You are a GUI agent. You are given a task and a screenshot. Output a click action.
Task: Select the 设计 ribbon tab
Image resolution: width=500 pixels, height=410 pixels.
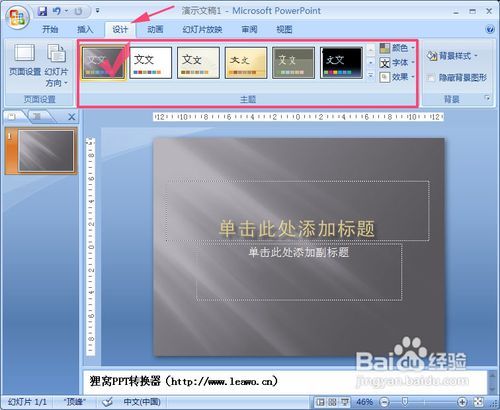[120, 30]
